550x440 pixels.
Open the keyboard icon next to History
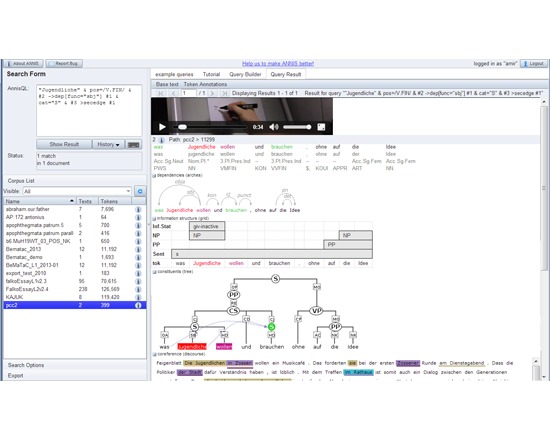point(134,145)
